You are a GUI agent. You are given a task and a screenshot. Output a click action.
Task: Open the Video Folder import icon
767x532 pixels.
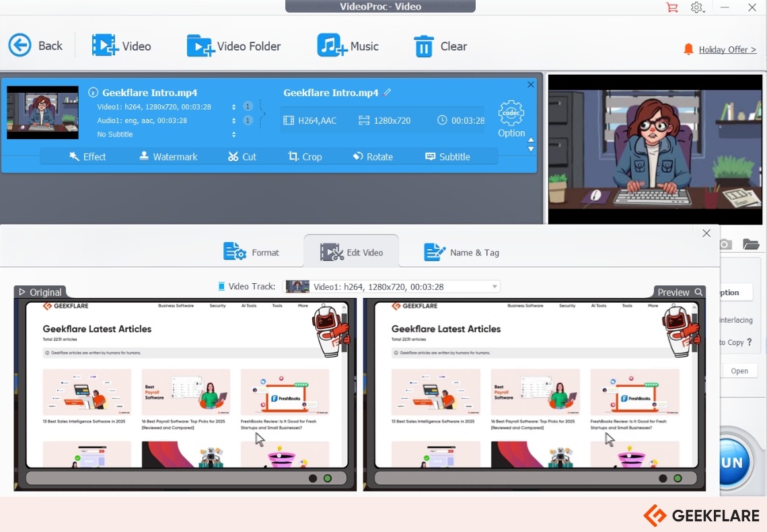coord(200,46)
